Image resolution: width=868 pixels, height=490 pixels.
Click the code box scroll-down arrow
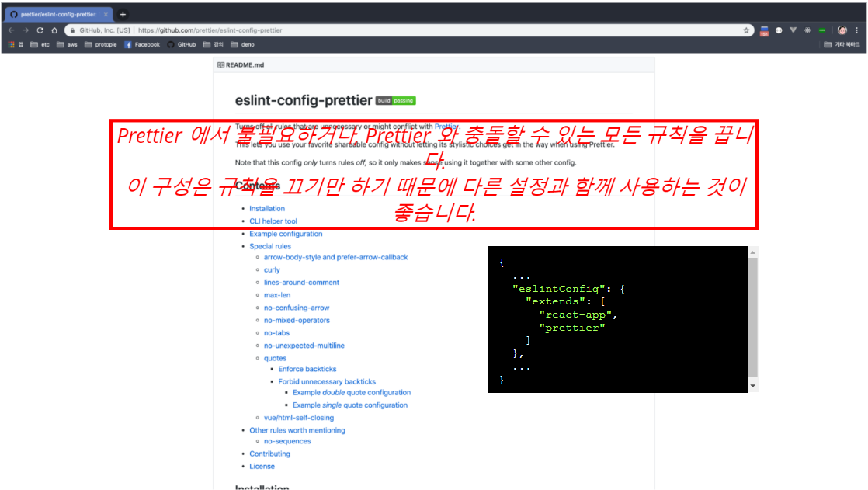coord(753,386)
